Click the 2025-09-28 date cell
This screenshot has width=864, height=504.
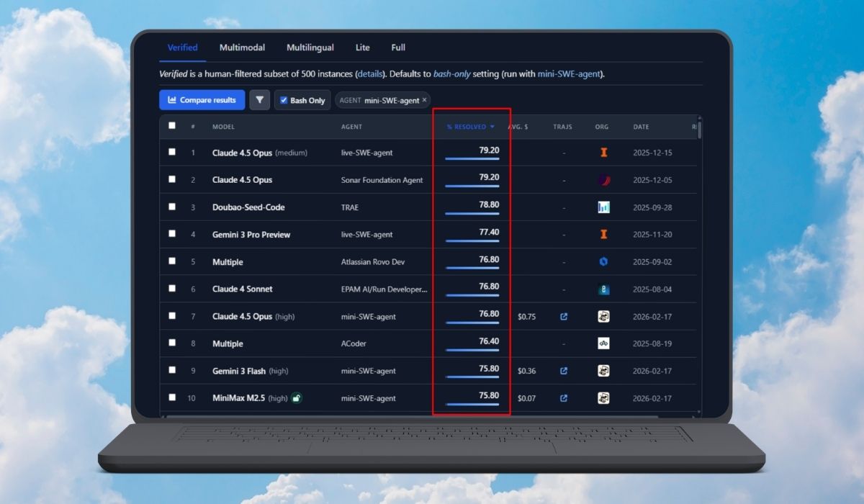pos(653,207)
